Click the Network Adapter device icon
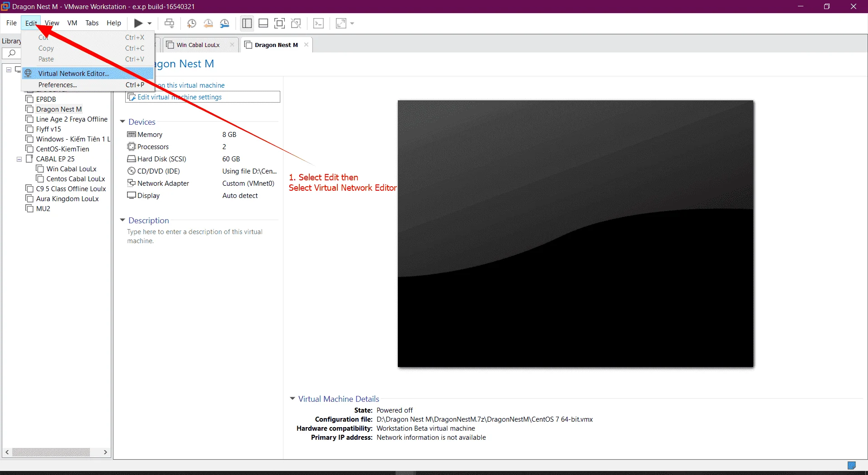 pos(132,183)
